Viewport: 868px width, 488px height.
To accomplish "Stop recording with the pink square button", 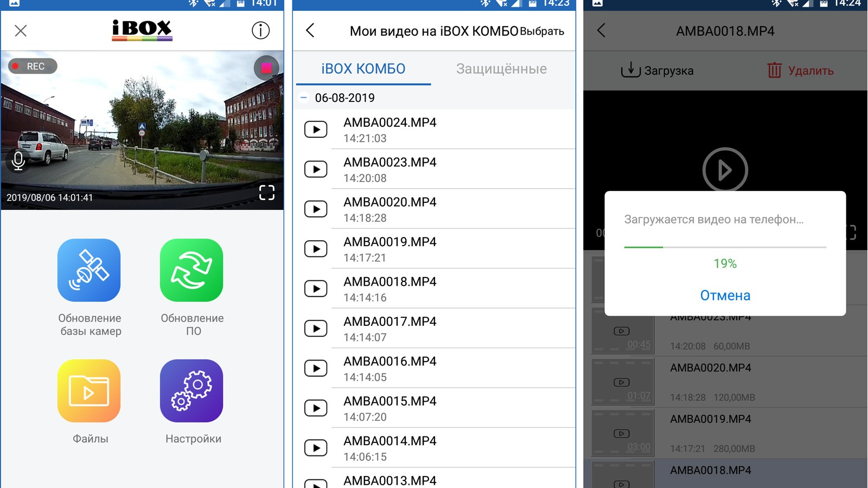I will [x=266, y=68].
